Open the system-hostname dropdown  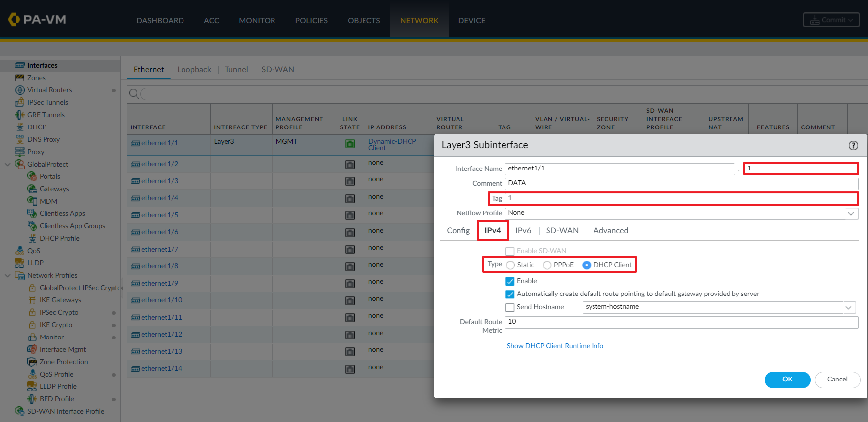[x=848, y=307]
